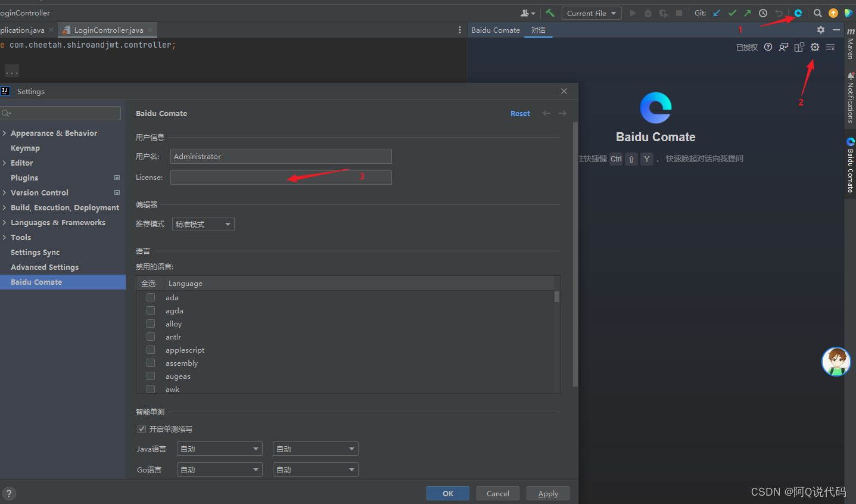Image resolution: width=856 pixels, height=504 pixels.
Task: Click Apply button in Settings dialog
Action: pos(548,493)
